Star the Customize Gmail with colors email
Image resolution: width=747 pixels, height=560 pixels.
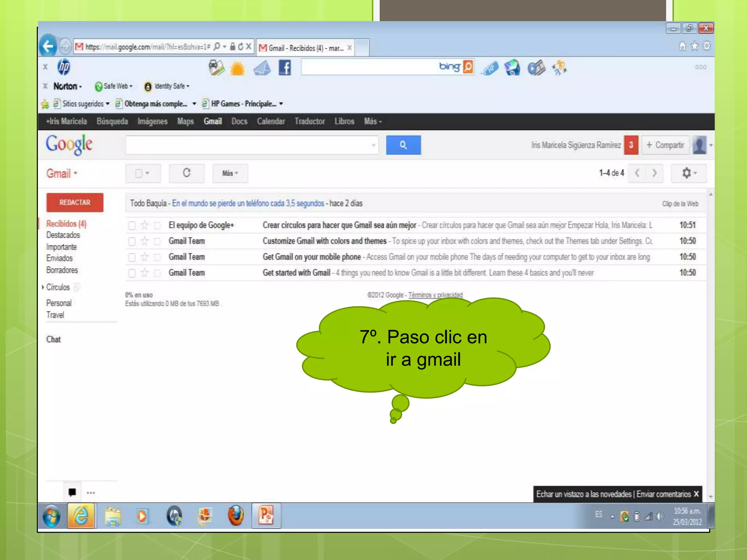pos(145,241)
